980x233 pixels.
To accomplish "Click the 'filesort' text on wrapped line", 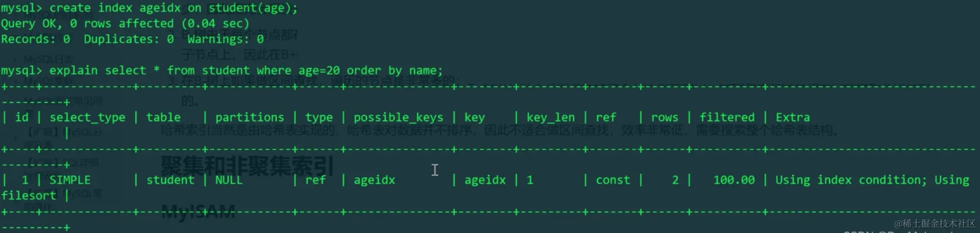I will click(x=29, y=196).
